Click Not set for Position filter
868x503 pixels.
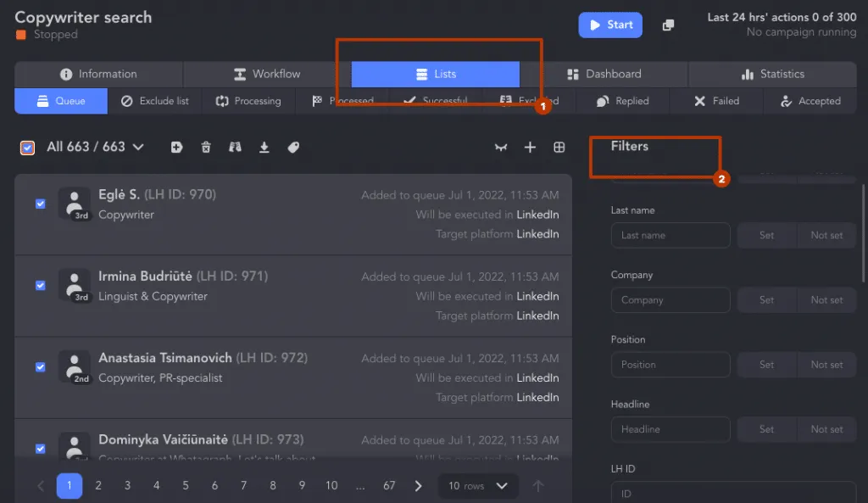(826, 365)
